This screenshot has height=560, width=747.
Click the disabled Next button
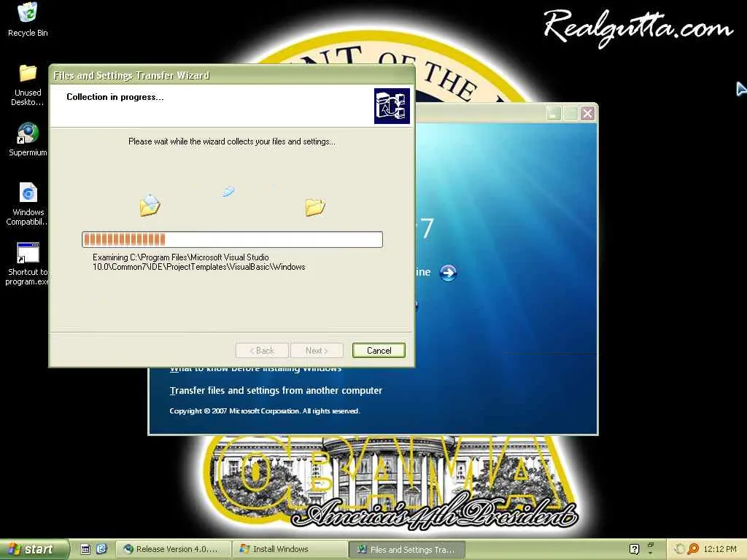coord(317,351)
